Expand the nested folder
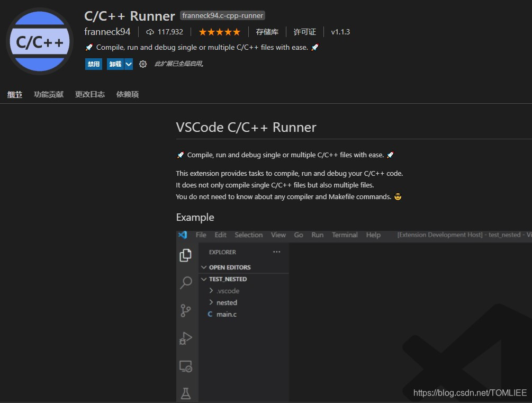532x403 pixels. pos(211,302)
